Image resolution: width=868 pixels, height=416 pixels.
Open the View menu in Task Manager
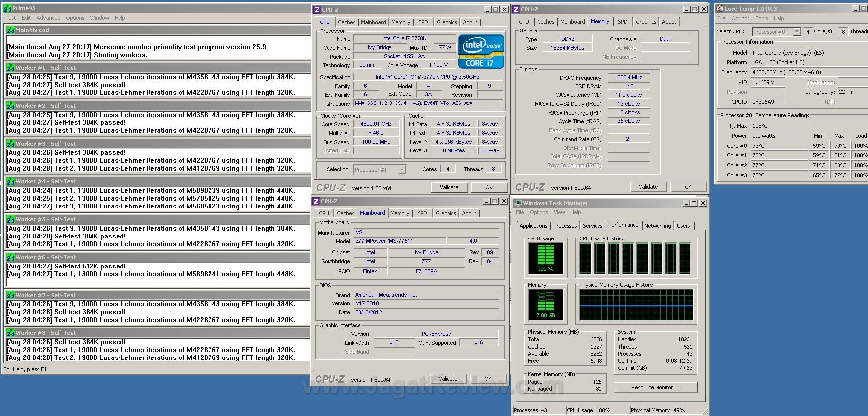[559, 212]
